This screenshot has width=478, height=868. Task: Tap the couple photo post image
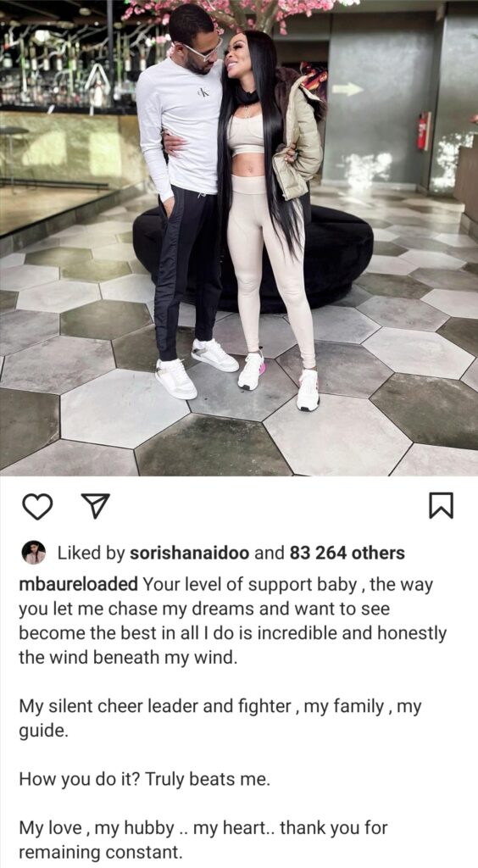[x=239, y=238]
